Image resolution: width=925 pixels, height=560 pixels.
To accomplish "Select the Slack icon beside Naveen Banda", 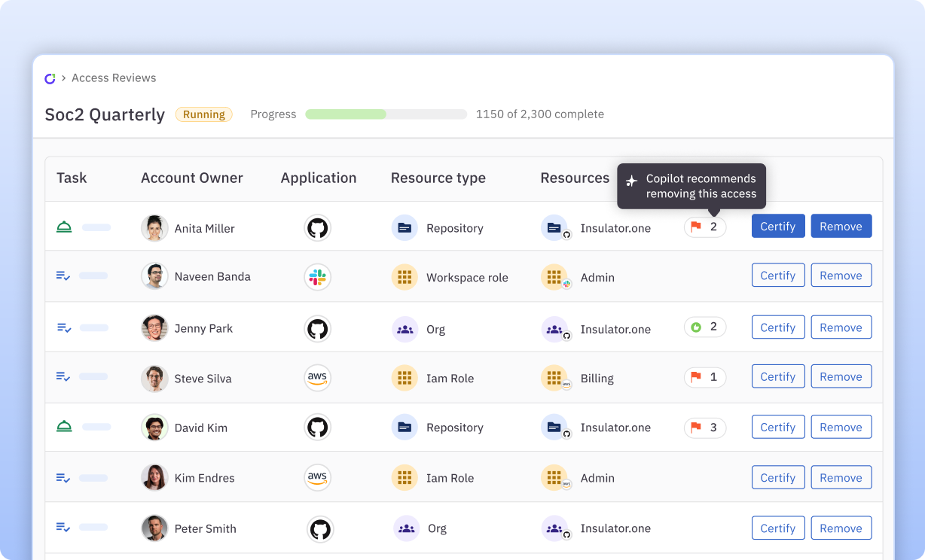I will click(317, 277).
